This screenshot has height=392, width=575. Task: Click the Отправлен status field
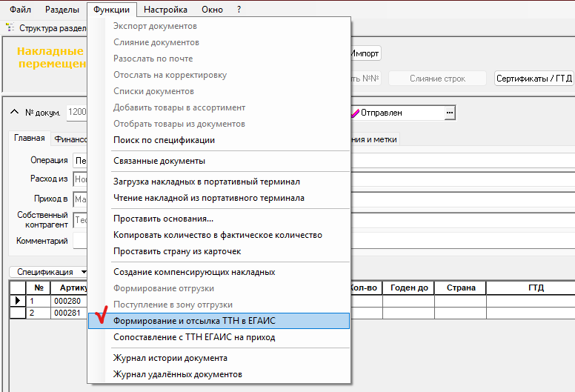[x=402, y=113]
